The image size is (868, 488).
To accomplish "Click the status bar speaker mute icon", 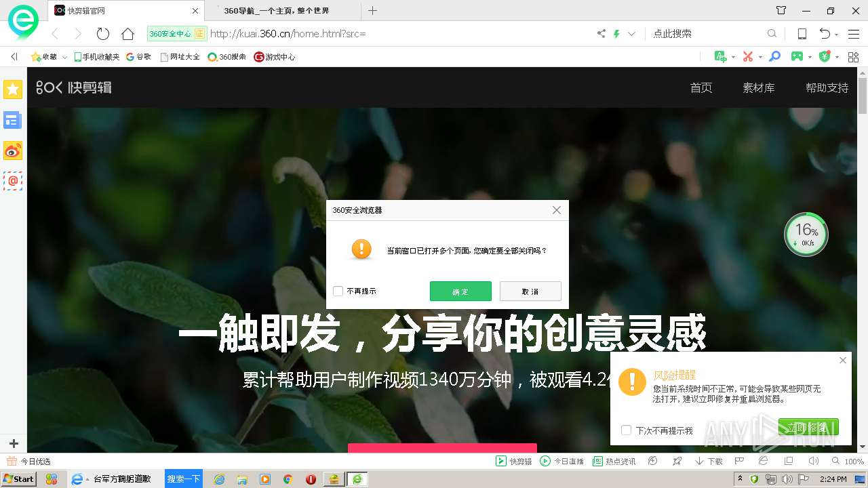I will pyautogui.click(x=813, y=461).
